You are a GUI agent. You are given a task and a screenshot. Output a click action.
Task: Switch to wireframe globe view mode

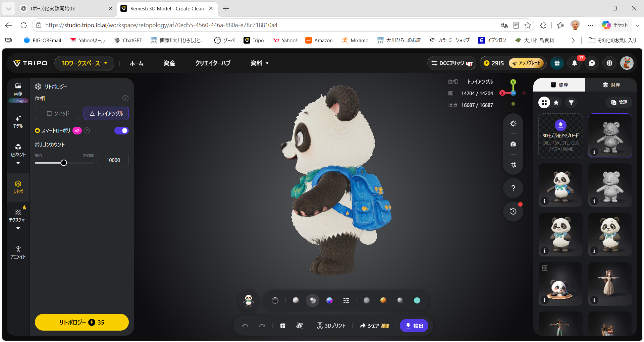[x=275, y=300]
